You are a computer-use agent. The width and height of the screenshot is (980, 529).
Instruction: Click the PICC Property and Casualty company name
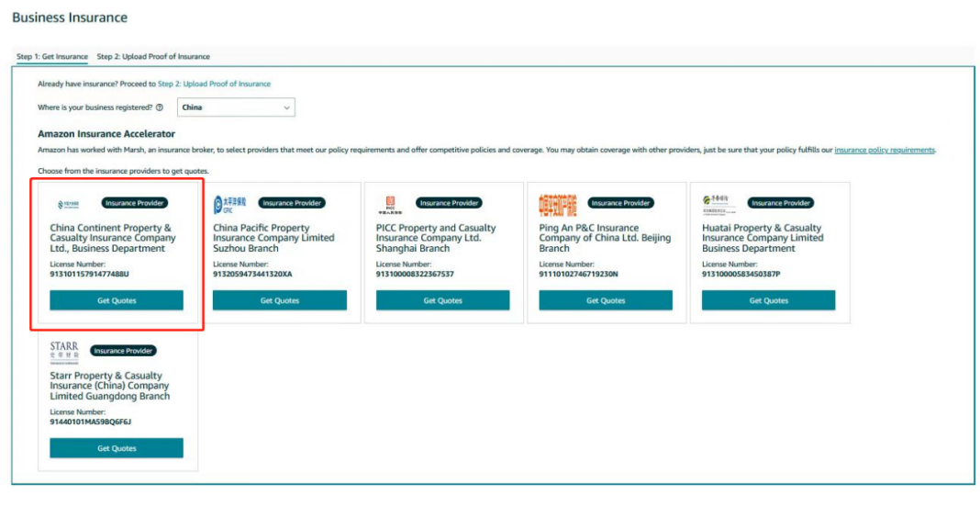click(x=436, y=238)
